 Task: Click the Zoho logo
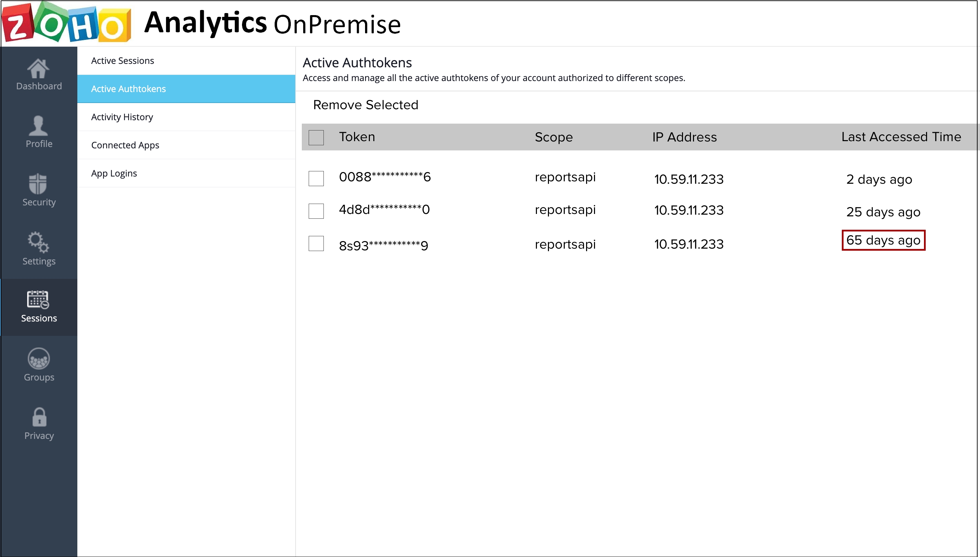(x=67, y=23)
